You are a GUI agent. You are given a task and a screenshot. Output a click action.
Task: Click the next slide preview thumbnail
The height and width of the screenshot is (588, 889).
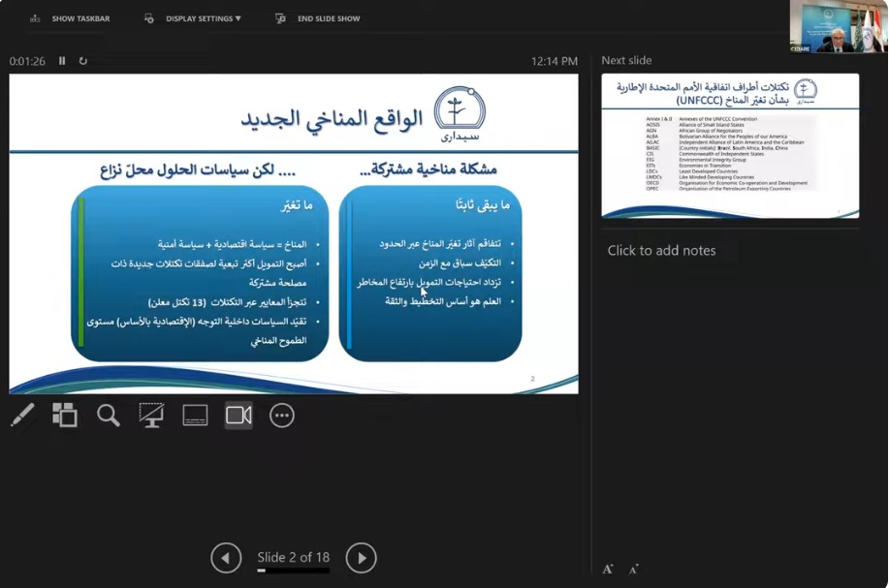point(729,145)
